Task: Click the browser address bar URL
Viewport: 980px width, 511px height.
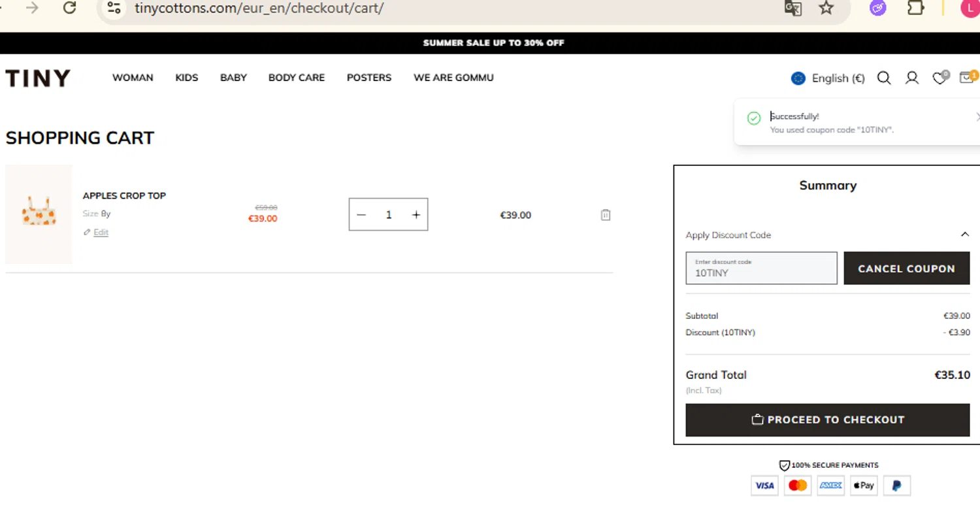Action: click(x=259, y=8)
